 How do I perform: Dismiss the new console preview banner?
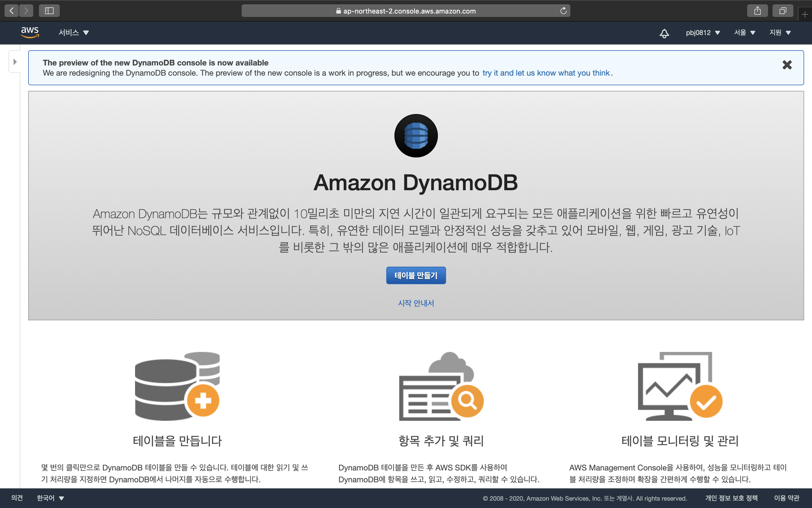(x=787, y=65)
